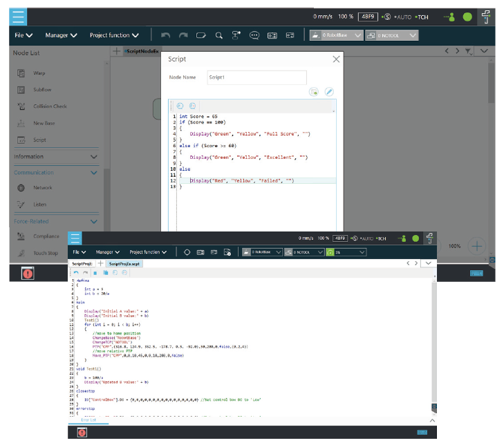Click the red error alert icon bottom-left
This screenshot has height=445, width=504.
tap(28, 274)
